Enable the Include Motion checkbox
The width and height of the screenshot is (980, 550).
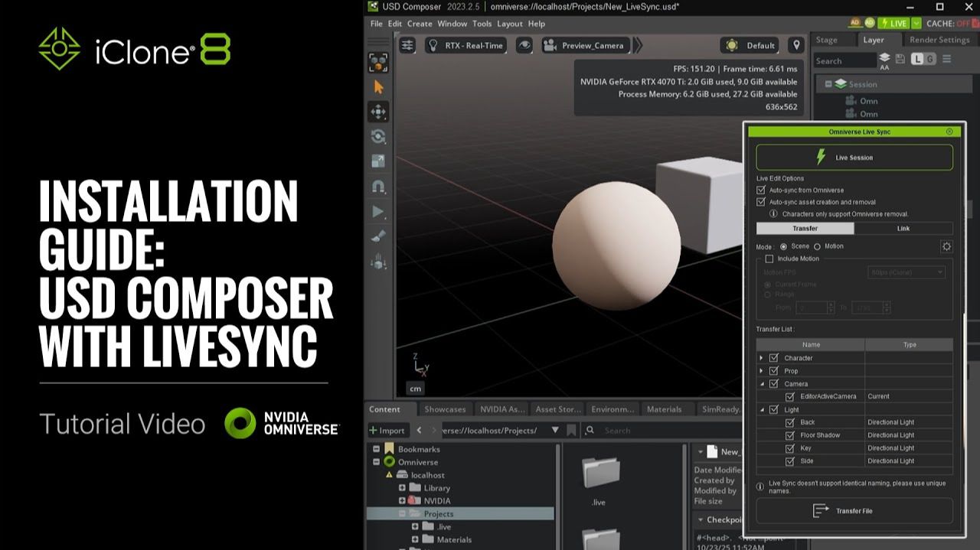tap(769, 259)
